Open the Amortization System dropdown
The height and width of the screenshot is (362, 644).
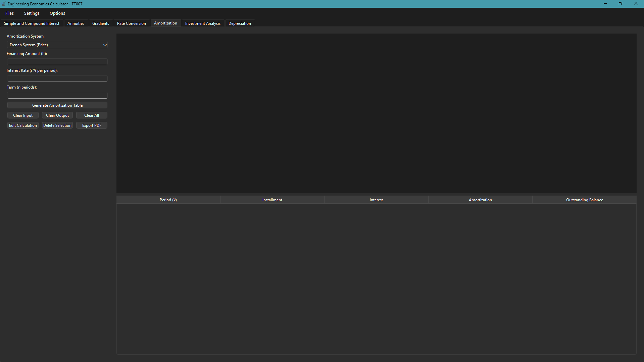tap(57, 45)
